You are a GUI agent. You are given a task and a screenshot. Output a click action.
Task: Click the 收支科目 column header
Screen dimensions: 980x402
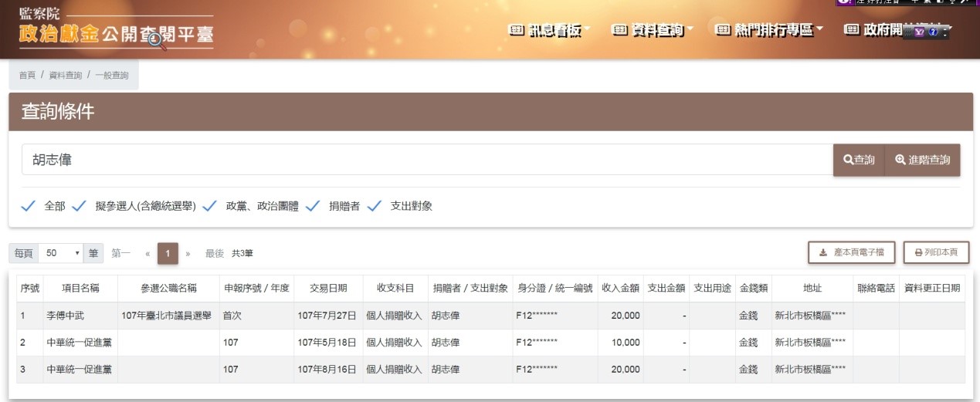click(395, 288)
